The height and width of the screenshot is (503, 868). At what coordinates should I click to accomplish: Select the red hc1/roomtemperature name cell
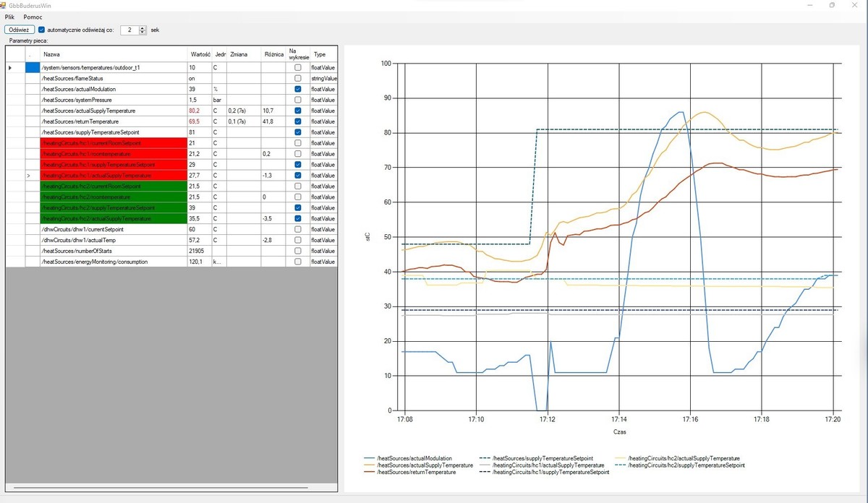(x=114, y=154)
